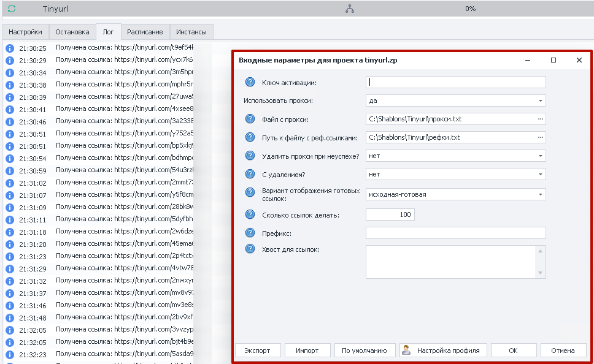Click inside the Хвост для ссылок textarea
594x364 pixels.
[451, 262]
